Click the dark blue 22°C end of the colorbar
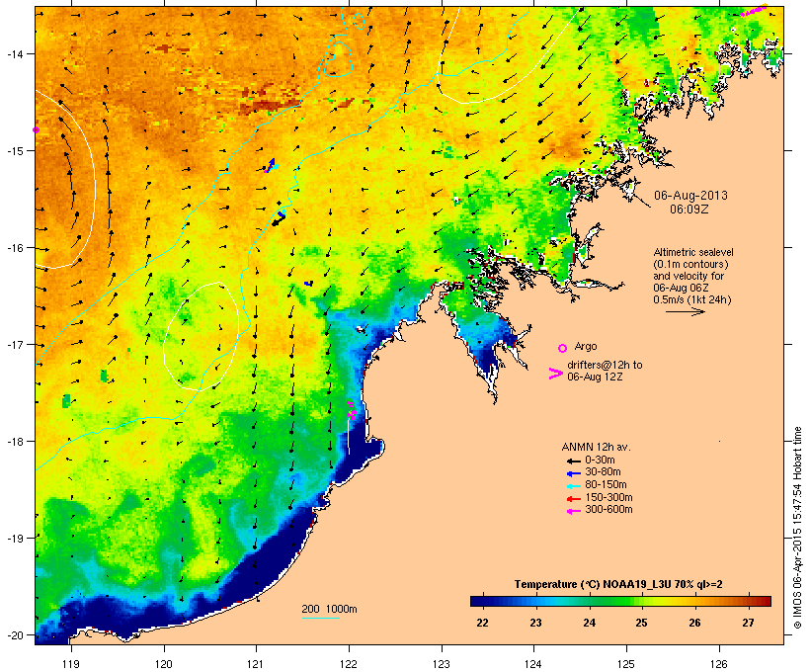 pos(478,601)
